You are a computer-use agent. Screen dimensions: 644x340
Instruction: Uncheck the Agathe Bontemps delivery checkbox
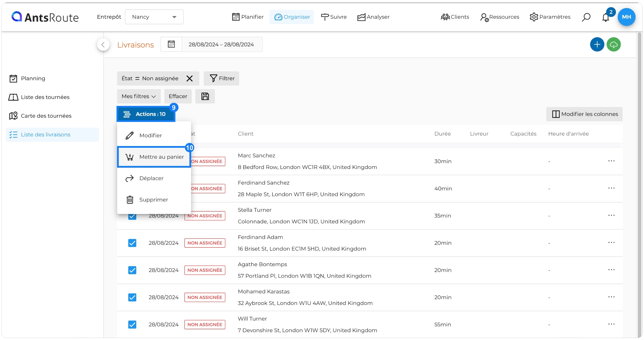[x=132, y=270]
